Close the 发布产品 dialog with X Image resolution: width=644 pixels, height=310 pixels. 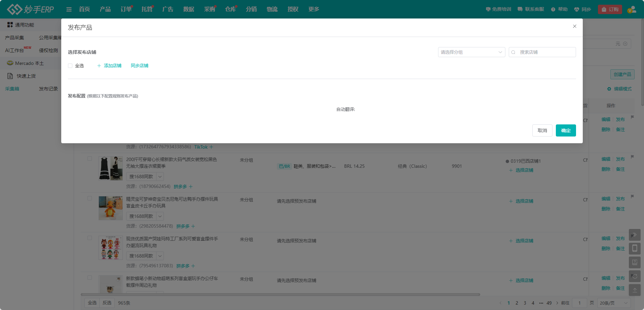pyautogui.click(x=575, y=26)
